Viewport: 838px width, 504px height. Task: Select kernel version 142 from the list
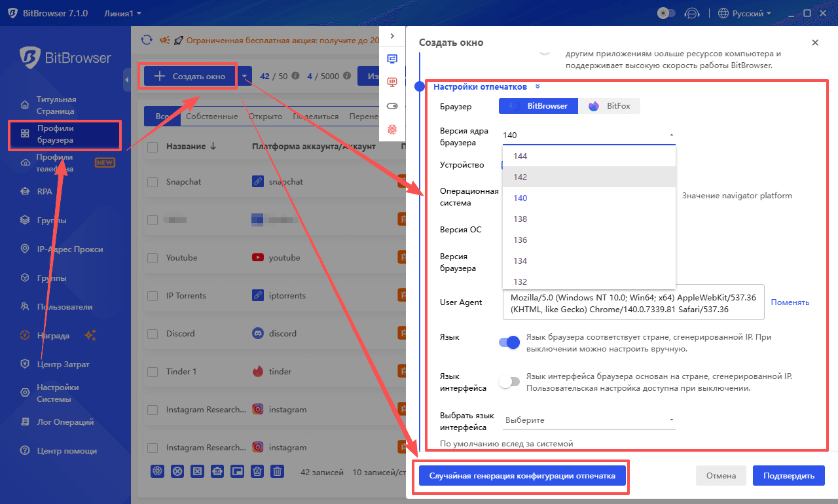pos(589,177)
